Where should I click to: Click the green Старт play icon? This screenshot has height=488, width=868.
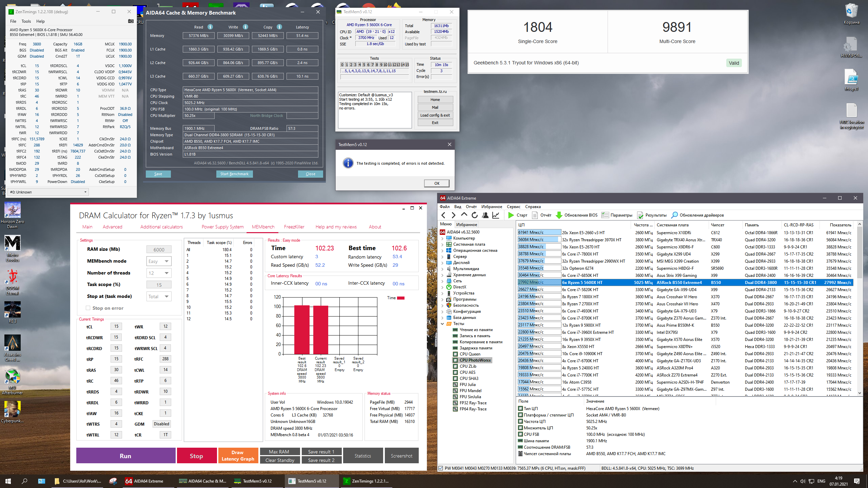511,215
